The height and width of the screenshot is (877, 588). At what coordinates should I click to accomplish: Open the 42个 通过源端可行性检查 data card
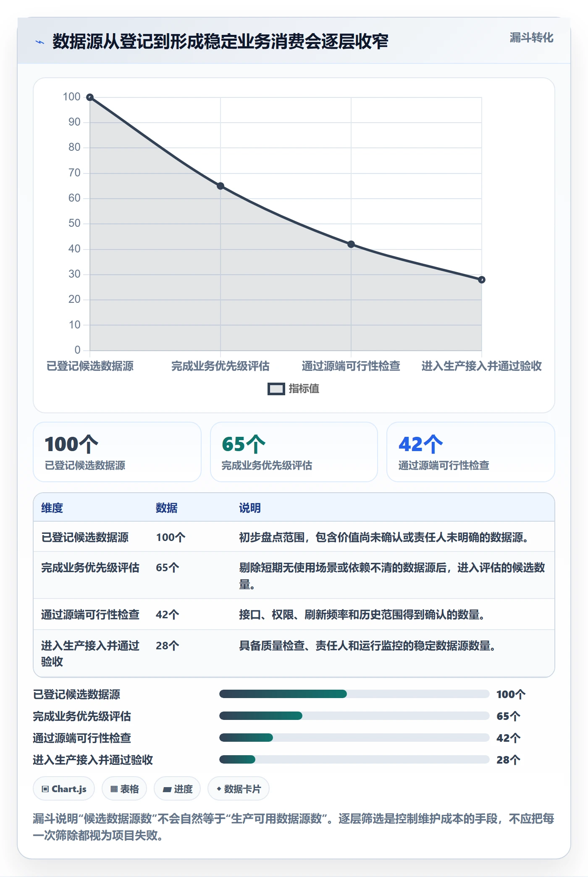click(x=471, y=452)
